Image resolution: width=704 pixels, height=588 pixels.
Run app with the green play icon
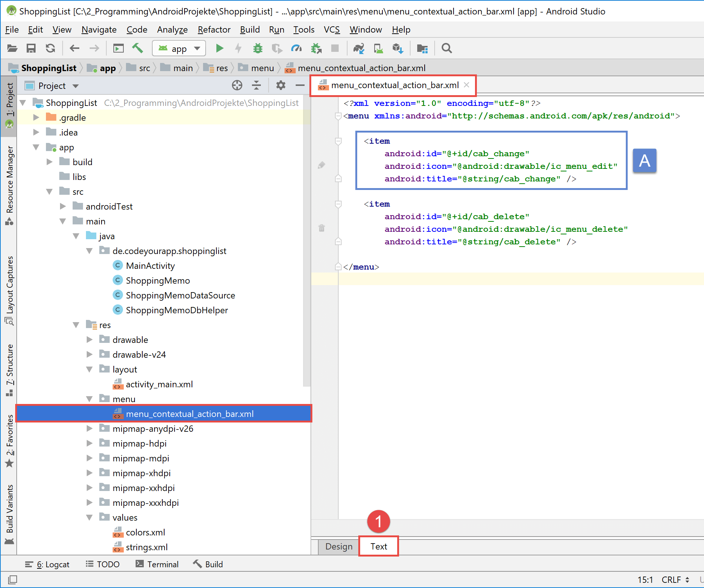[x=220, y=48]
